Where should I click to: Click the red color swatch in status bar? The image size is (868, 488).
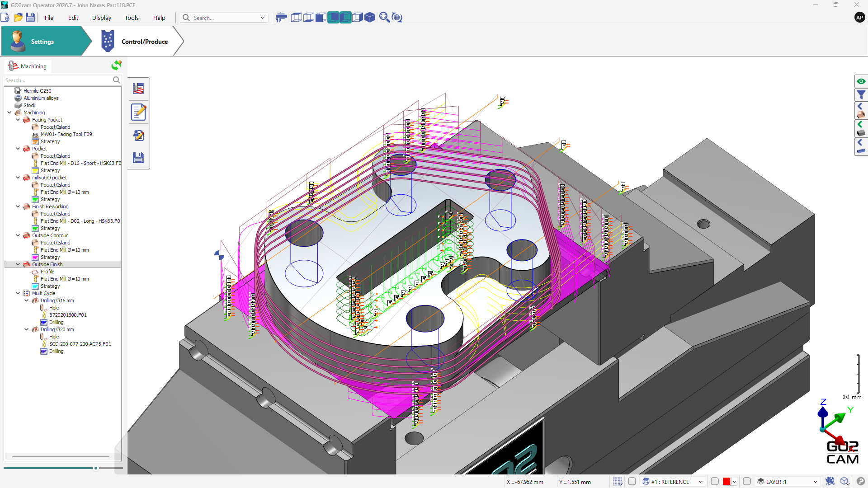726,482
